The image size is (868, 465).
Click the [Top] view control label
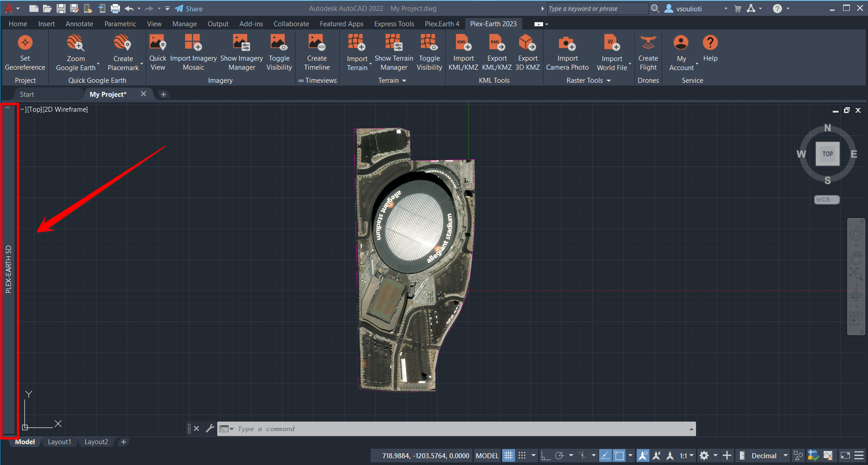point(35,109)
